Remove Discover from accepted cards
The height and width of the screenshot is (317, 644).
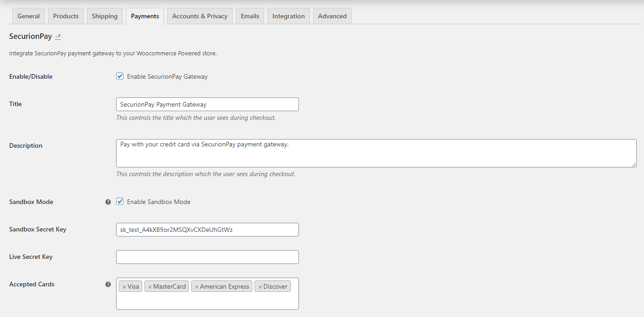pyautogui.click(x=260, y=287)
